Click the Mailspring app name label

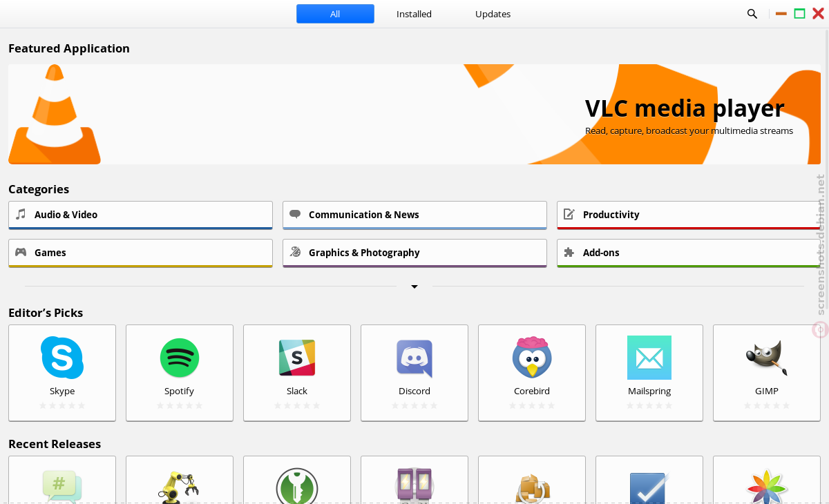(649, 391)
